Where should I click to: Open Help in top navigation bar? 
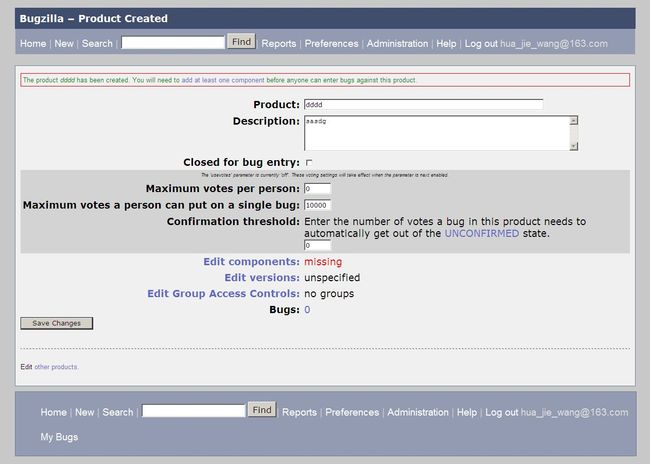point(446,44)
